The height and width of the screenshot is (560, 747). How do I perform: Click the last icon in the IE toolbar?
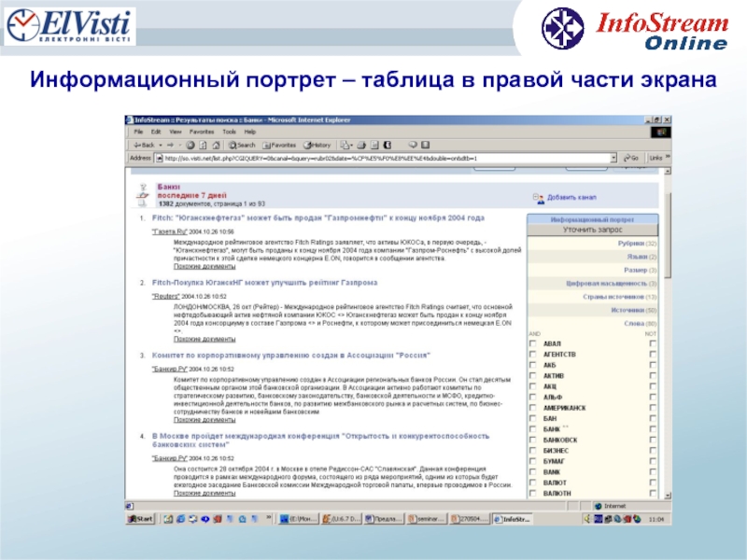tap(425, 145)
